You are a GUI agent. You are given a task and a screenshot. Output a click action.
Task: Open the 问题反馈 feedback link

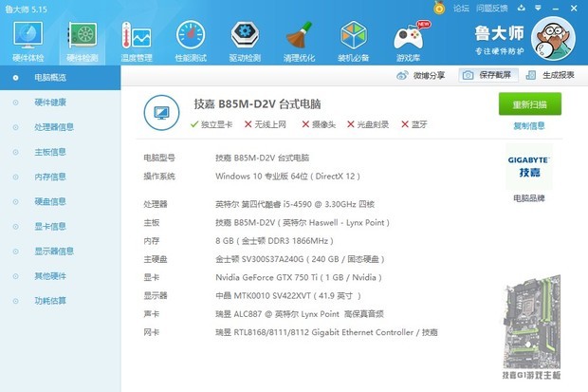tap(492, 9)
